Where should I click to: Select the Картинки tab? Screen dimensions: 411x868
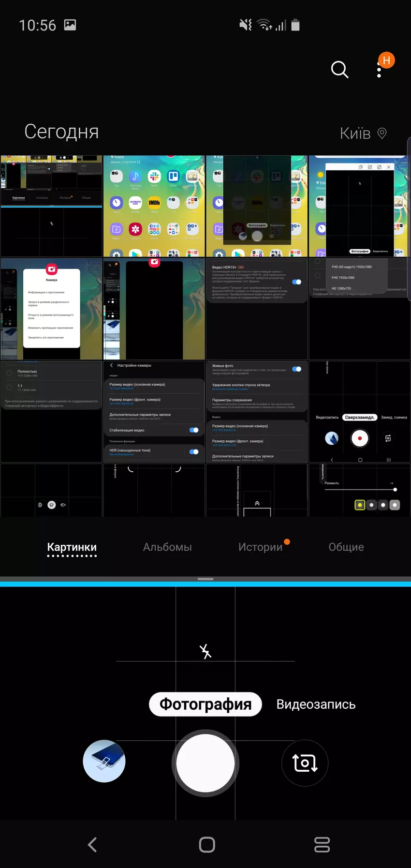click(72, 547)
